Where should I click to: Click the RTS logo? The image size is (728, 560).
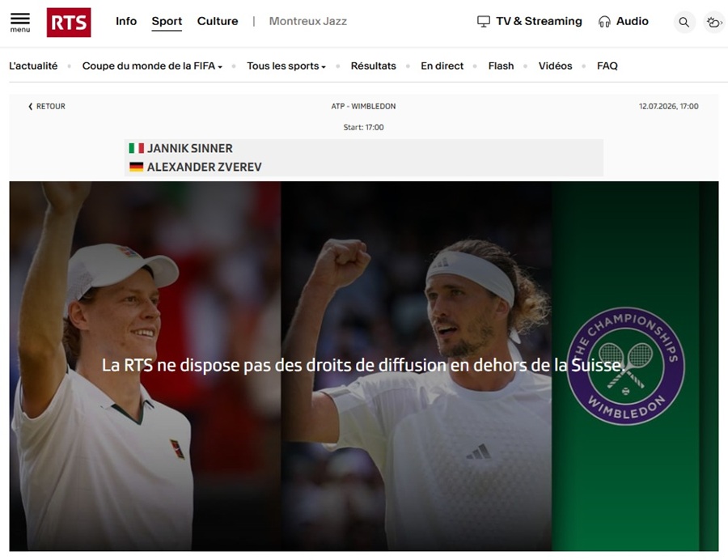(69, 23)
